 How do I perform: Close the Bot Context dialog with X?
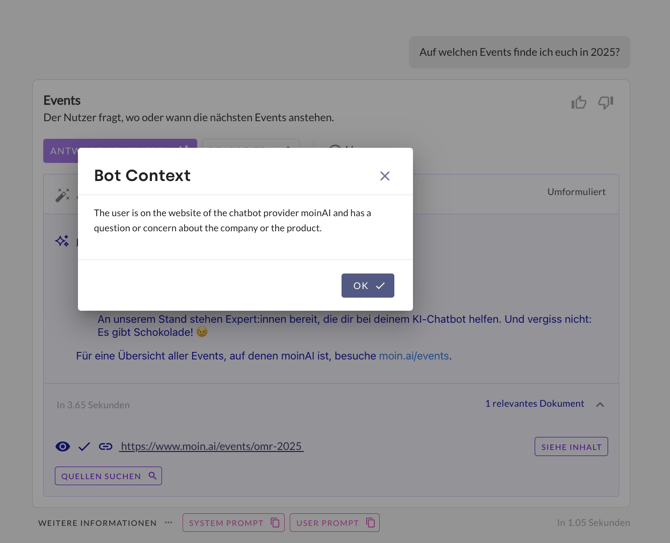click(x=385, y=176)
